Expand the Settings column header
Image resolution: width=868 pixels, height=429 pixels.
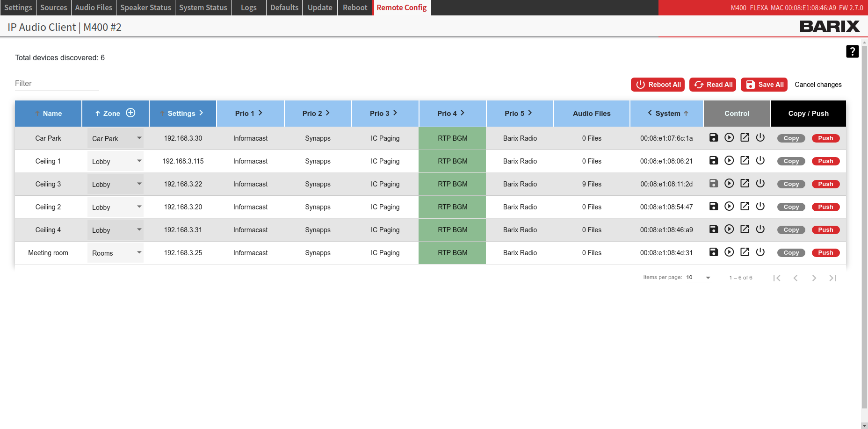(201, 113)
